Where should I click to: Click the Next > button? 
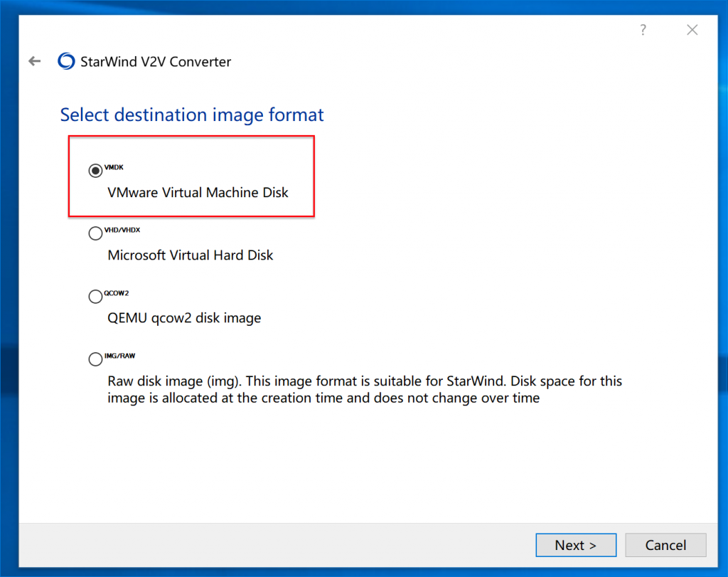(576, 545)
